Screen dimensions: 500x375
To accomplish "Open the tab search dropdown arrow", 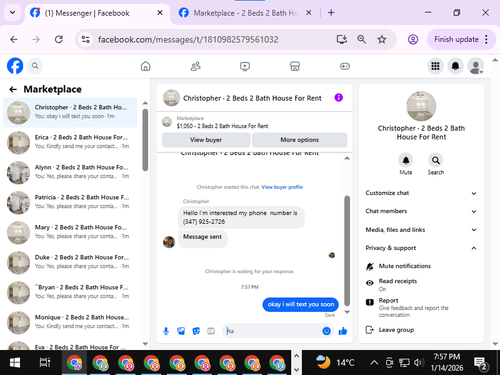I will 12,13.
